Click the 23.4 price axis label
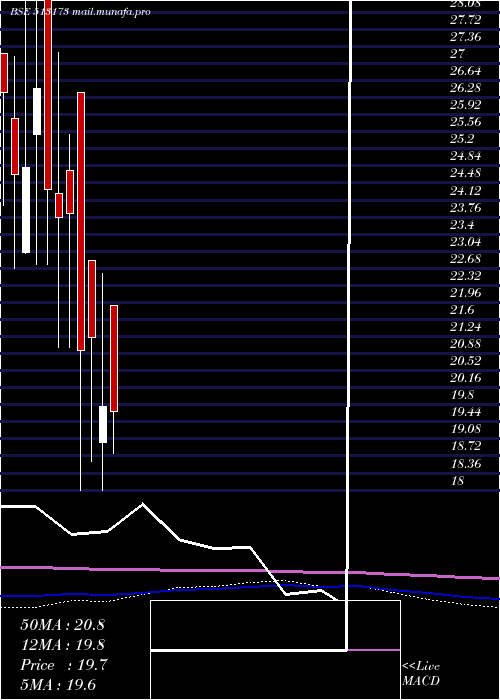Viewport: 500px width, 700px height. click(462, 224)
